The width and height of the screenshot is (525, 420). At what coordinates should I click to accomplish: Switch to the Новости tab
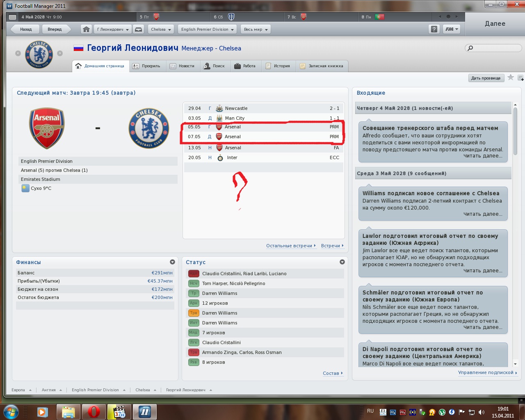(183, 66)
